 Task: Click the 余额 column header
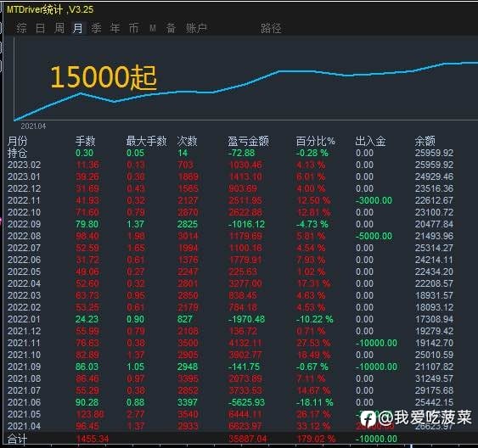click(x=425, y=141)
